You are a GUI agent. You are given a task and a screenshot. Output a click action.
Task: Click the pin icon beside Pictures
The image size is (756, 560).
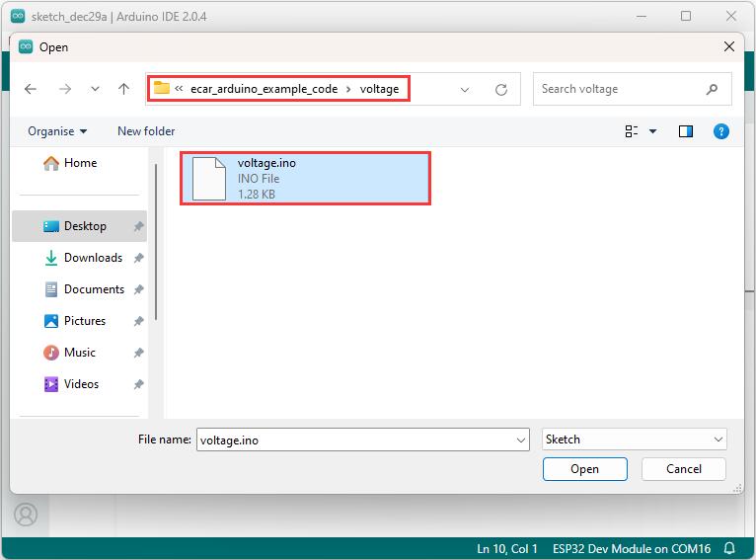pos(138,321)
